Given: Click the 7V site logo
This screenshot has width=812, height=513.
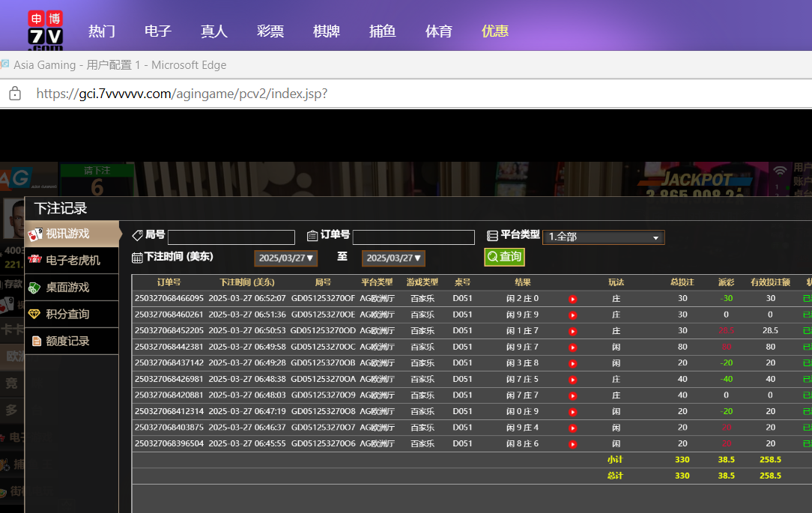Looking at the screenshot, I should click(45, 30).
